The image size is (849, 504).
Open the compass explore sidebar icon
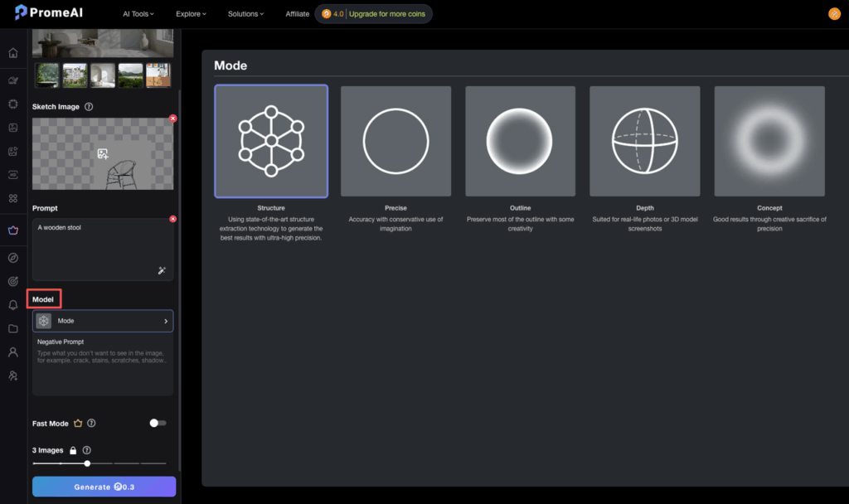tap(13, 258)
